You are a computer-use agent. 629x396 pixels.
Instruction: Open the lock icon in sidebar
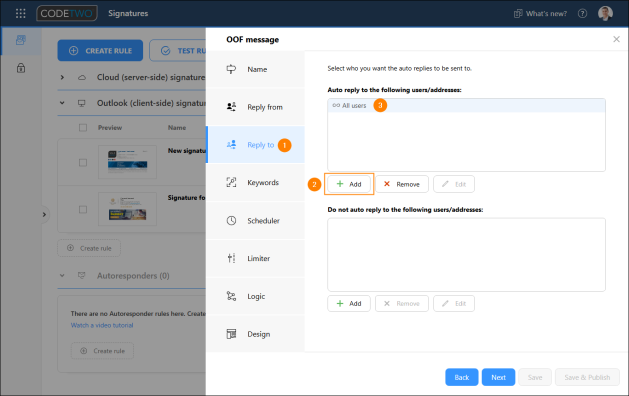21,68
